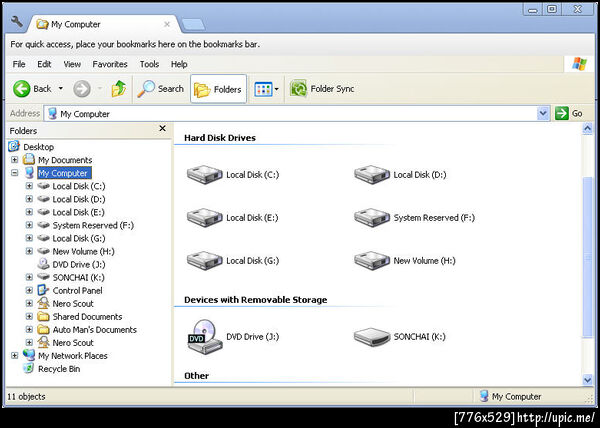Expand My Network Places tree node
This screenshot has width=600, height=428.
click(15, 355)
